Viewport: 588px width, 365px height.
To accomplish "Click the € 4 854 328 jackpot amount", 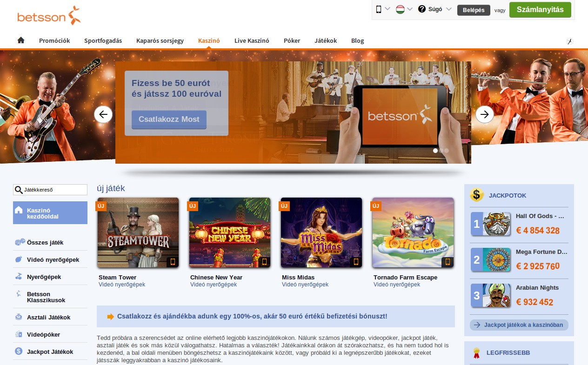I will tap(537, 231).
